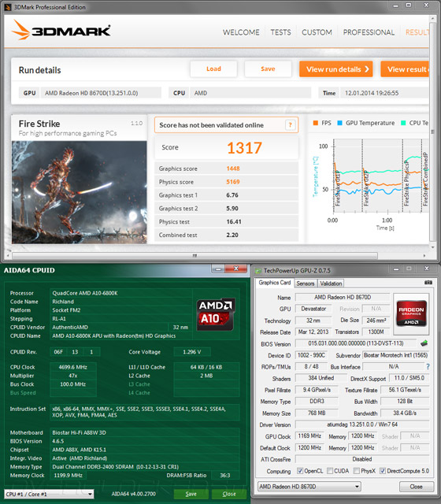Click the arrow on View run details
This screenshot has width=441, height=504.
pos(367,69)
